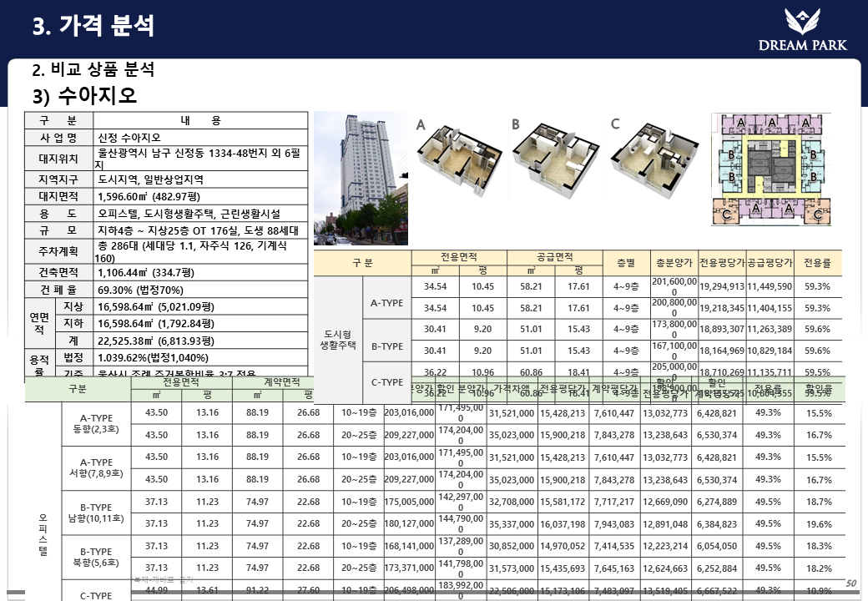Select the '연면적' label cell

coord(40,323)
